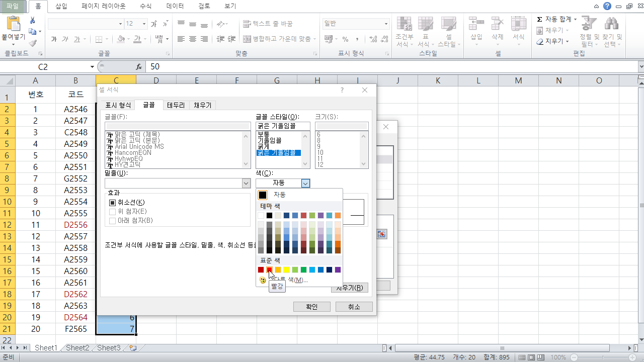The image size is (644, 362).
Task: Expand the 밑줄(U) underline dropdown
Action: tap(246, 183)
